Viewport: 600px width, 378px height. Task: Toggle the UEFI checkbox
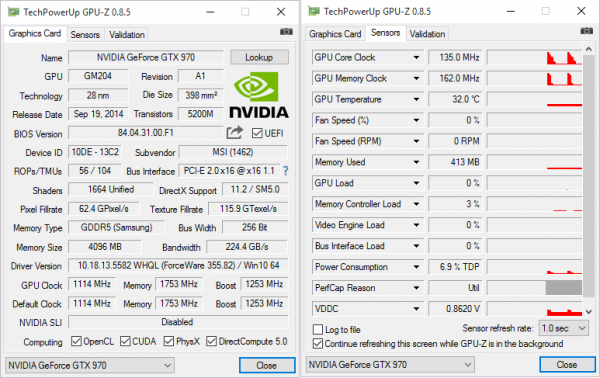(257, 133)
